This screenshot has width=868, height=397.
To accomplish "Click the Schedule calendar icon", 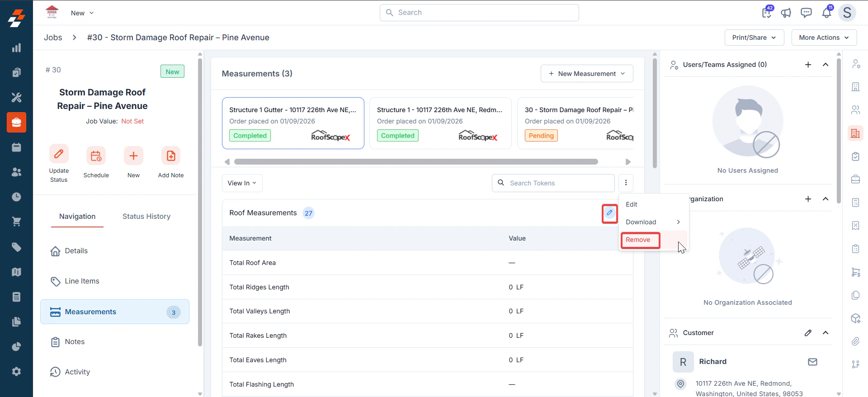I will (96, 156).
